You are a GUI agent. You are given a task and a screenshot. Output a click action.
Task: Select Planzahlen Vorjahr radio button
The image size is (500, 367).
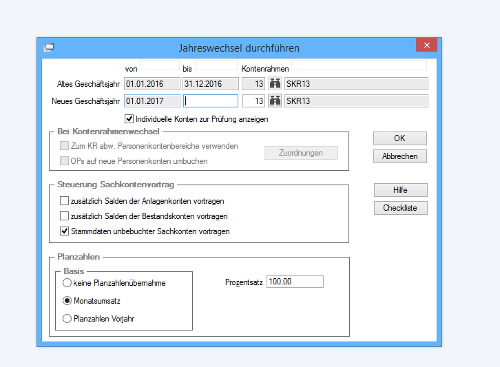67,319
